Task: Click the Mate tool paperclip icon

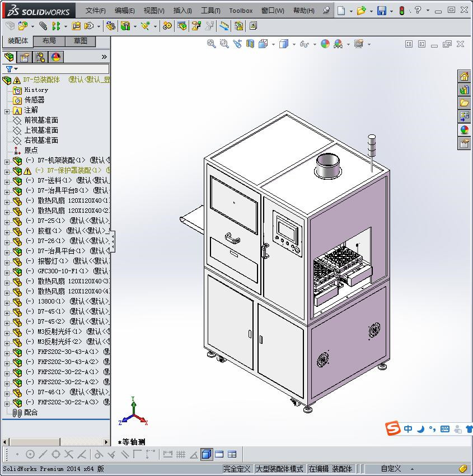Action: coord(43,26)
